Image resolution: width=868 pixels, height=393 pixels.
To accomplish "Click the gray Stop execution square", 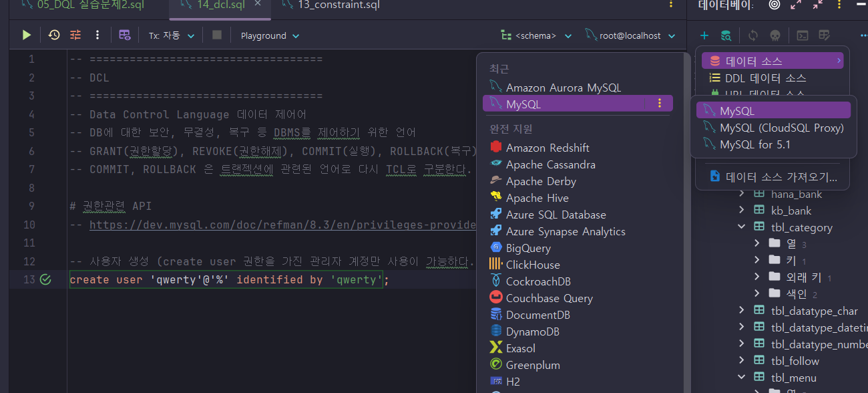I will (x=217, y=35).
